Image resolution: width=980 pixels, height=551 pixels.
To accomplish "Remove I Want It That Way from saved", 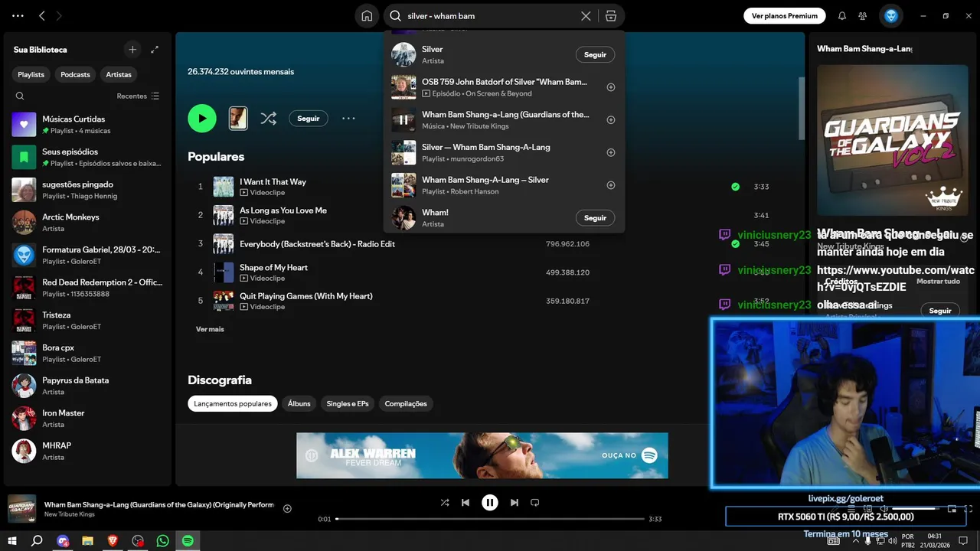I will click(735, 187).
